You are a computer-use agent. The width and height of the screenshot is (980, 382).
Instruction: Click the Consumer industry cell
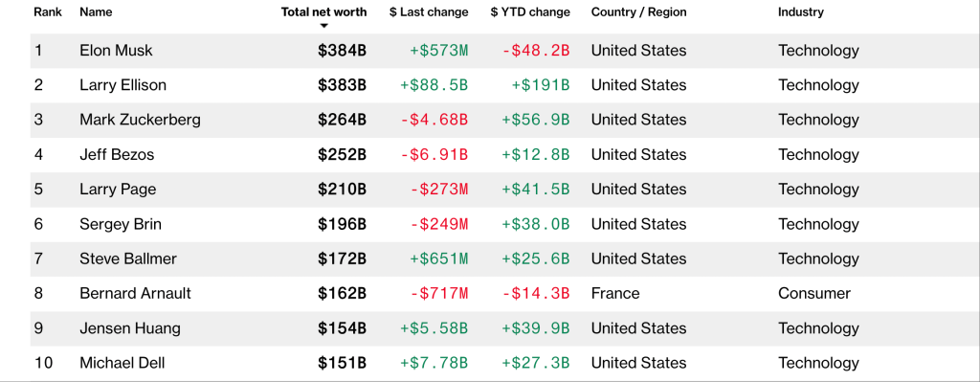point(814,293)
